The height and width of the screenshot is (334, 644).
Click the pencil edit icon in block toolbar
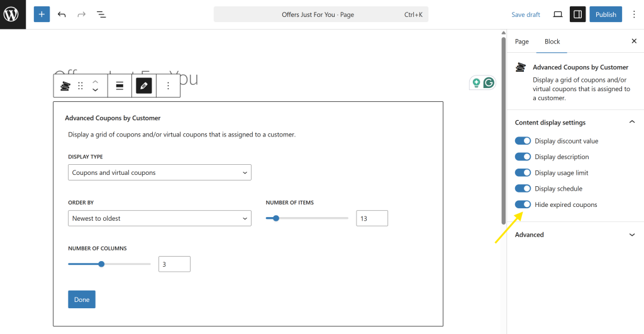point(144,86)
